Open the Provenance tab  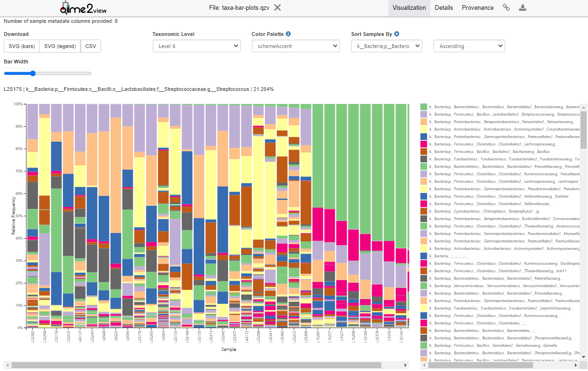[x=478, y=8]
